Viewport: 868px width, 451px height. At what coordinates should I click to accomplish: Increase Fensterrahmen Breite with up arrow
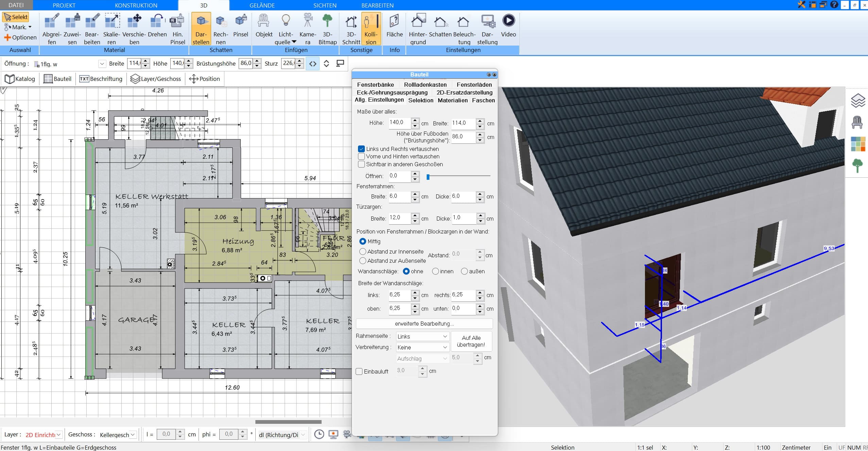tap(415, 194)
